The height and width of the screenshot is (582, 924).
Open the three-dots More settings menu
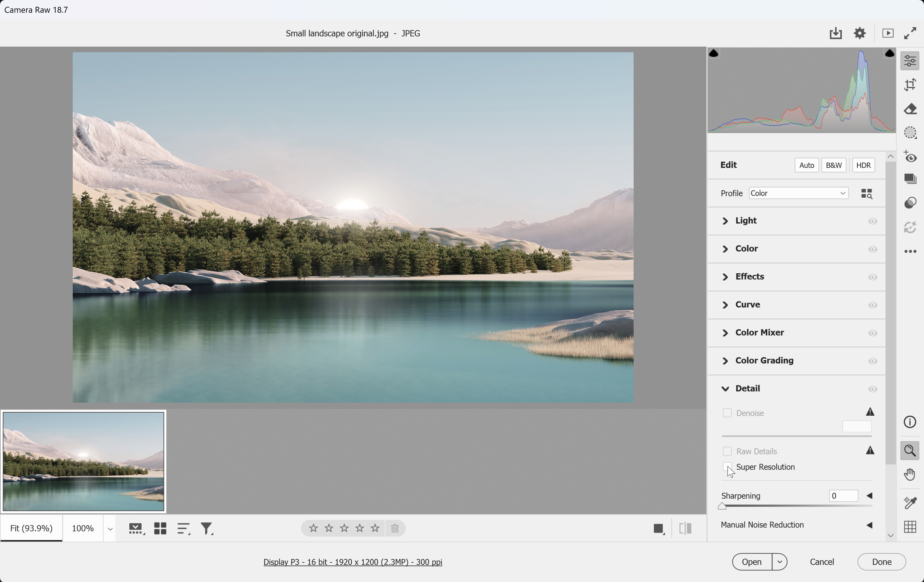(910, 252)
